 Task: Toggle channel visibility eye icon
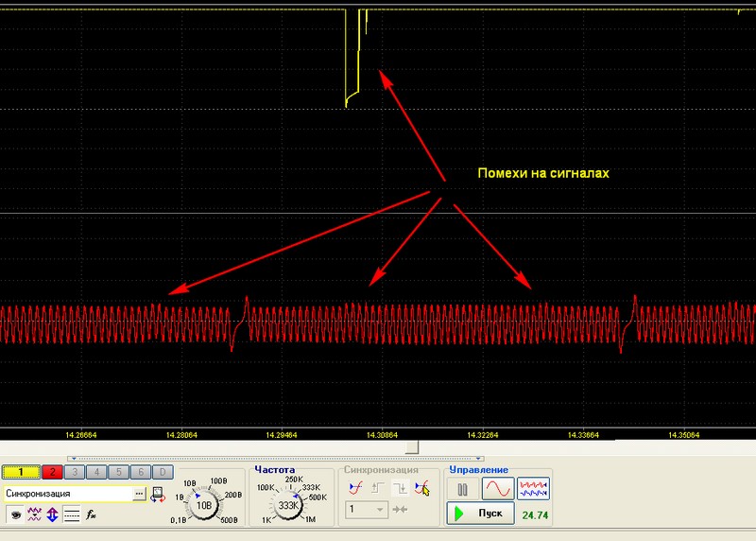[15, 515]
